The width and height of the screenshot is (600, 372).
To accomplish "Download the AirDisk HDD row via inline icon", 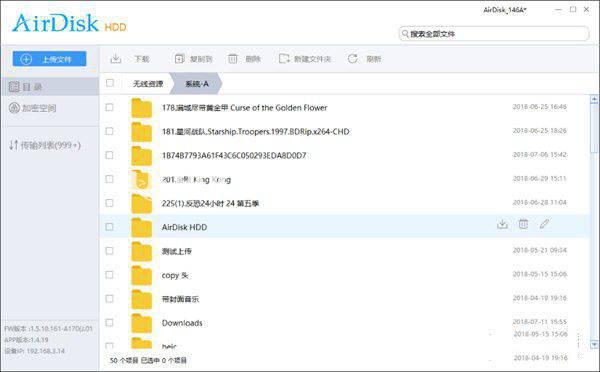I will 502,224.
